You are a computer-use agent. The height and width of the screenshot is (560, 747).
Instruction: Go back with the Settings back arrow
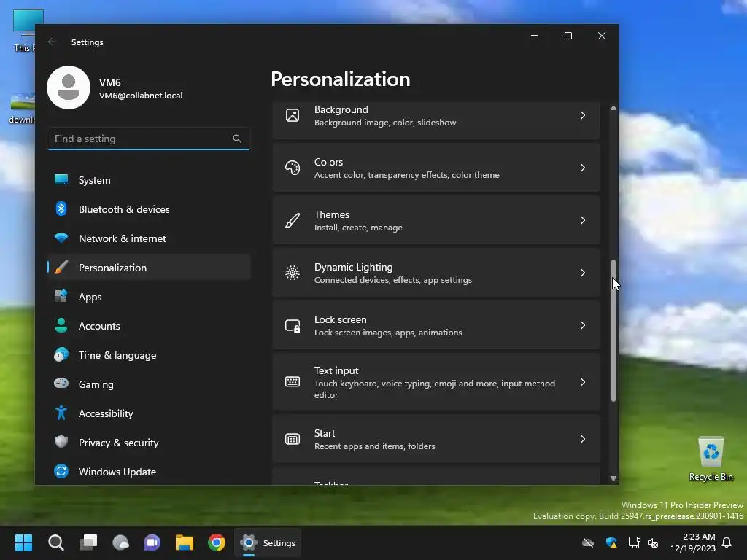pyautogui.click(x=53, y=42)
